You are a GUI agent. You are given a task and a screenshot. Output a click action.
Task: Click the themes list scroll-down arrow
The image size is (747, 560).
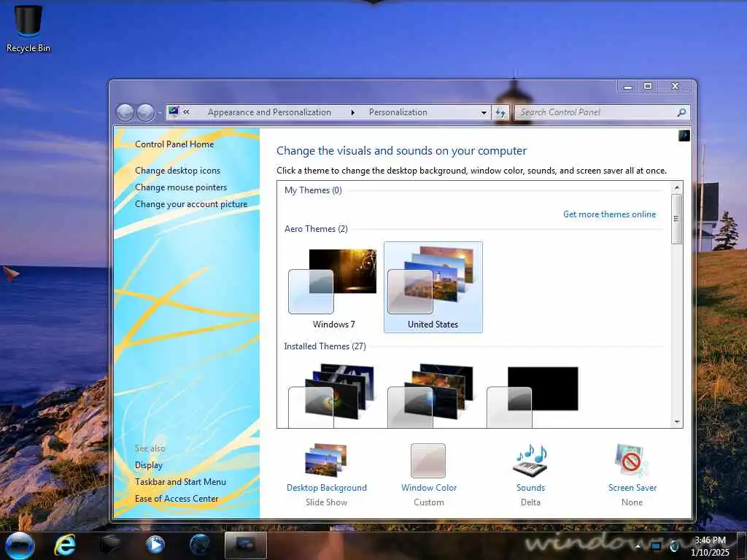point(676,422)
